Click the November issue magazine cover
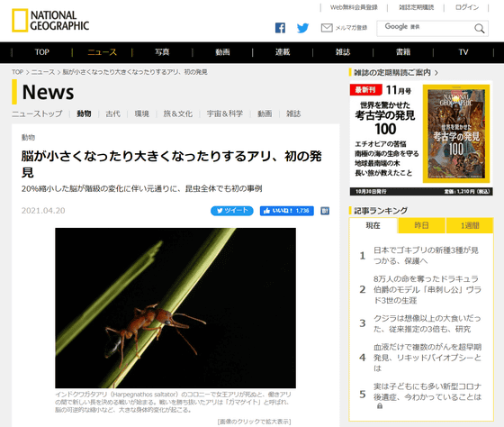 pos(456,133)
